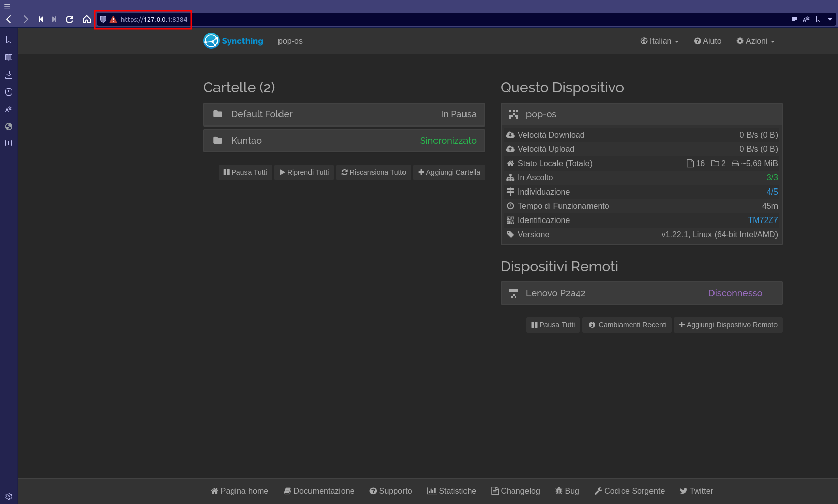
Task: Show the certificate warning triangle details
Action: pos(113,19)
